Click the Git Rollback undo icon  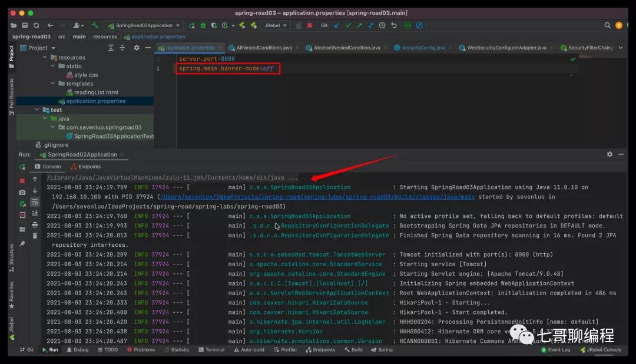point(393,25)
